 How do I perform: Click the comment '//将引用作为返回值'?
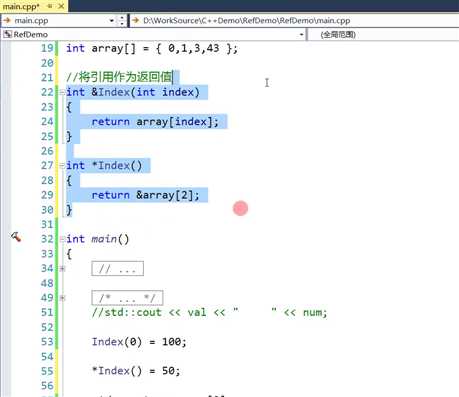pyautogui.click(x=119, y=77)
